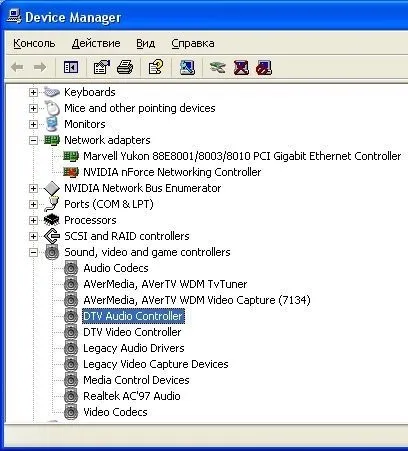This screenshot has width=408, height=451.
Task: Click the Sound, video and game controllers icon
Action: pyautogui.click(x=52, y=252)
